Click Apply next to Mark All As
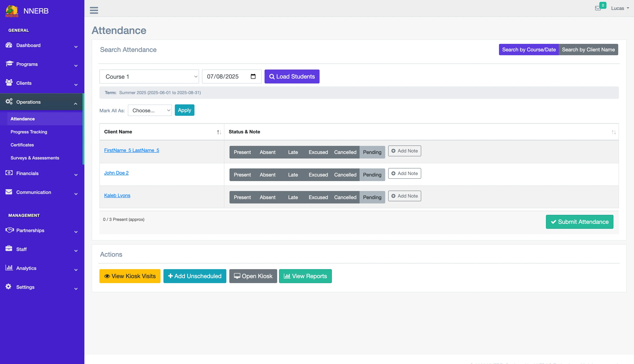 [184, 110]
